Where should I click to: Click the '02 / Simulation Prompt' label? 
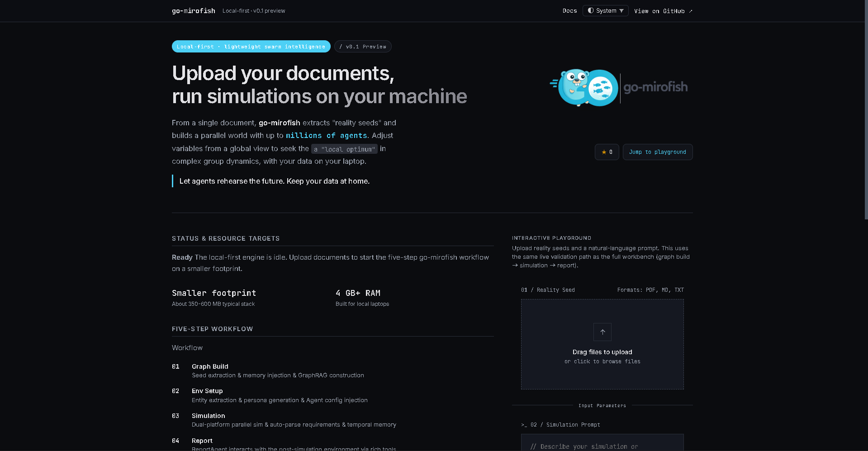[x=560, y=425]
